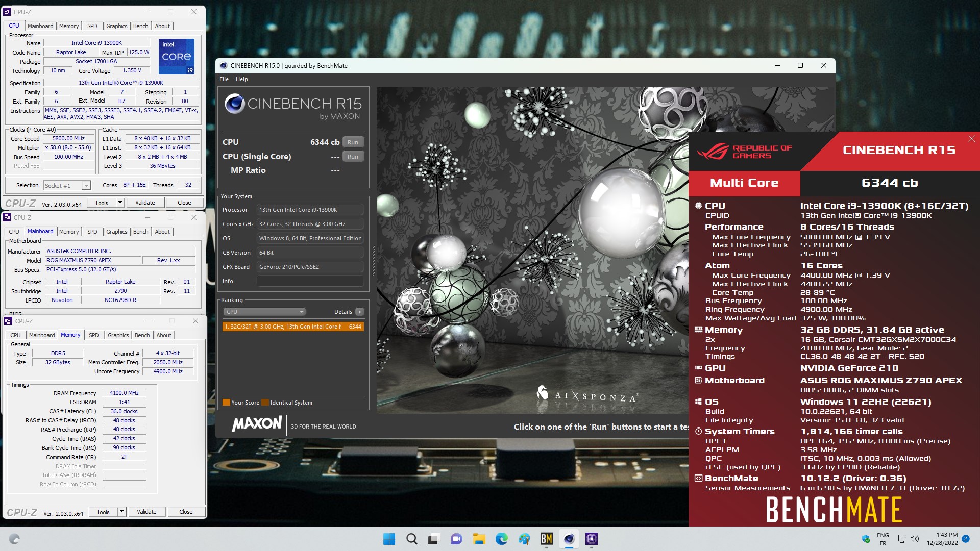Click the Intel Core i9 logo

click(177, 56)
